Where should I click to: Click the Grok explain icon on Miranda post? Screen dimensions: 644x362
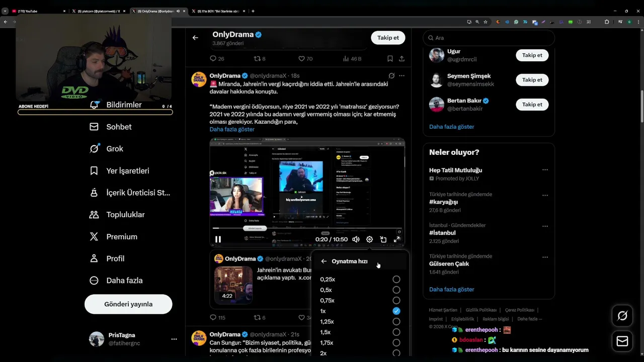[x=391, y=76]
